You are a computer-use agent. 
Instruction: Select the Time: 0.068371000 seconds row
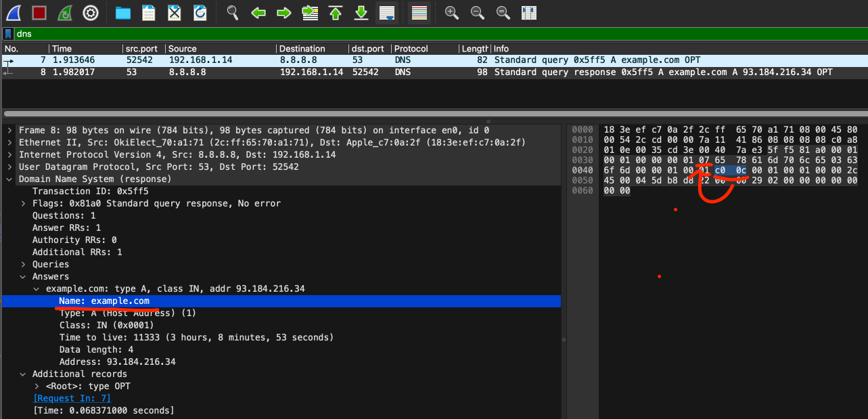104,410
